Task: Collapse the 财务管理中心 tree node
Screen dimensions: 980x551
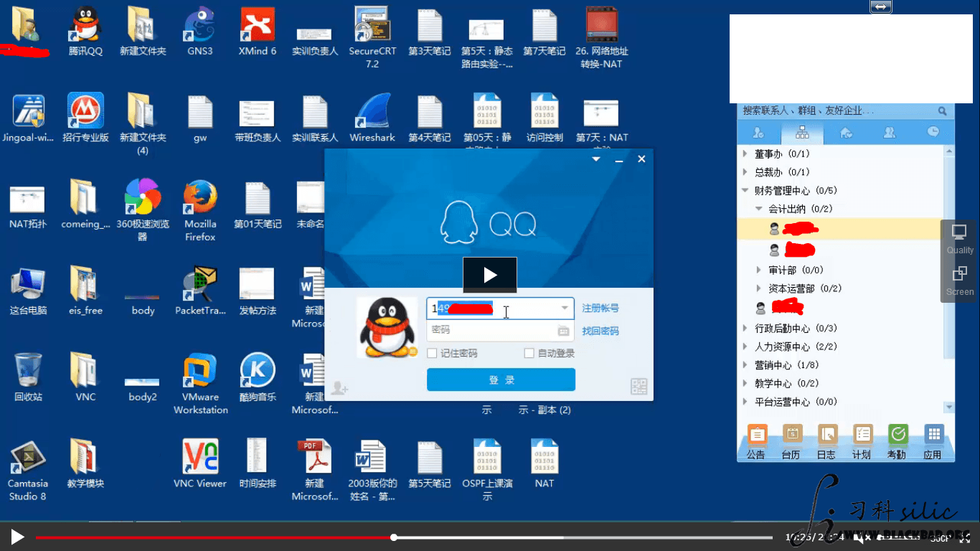Action: pos(745,191)
